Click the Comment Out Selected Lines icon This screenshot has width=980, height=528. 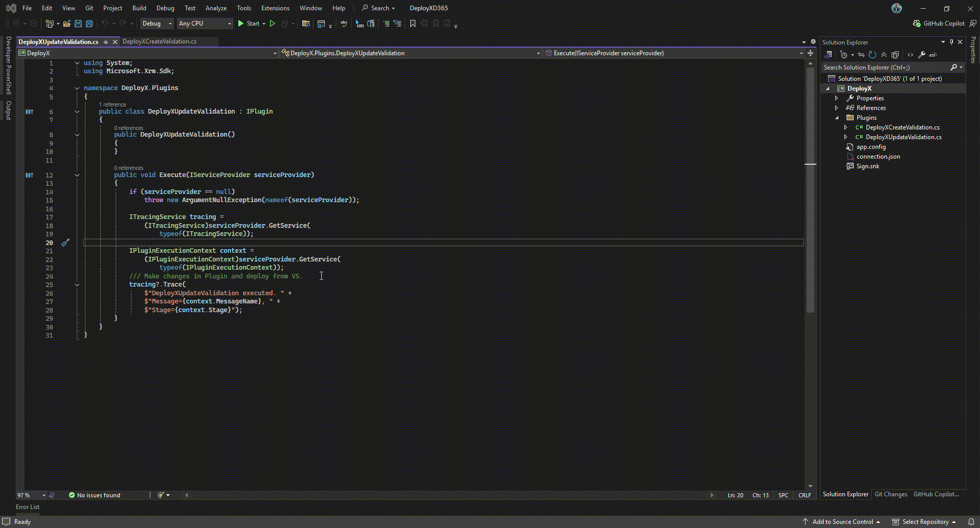(386, 24)
